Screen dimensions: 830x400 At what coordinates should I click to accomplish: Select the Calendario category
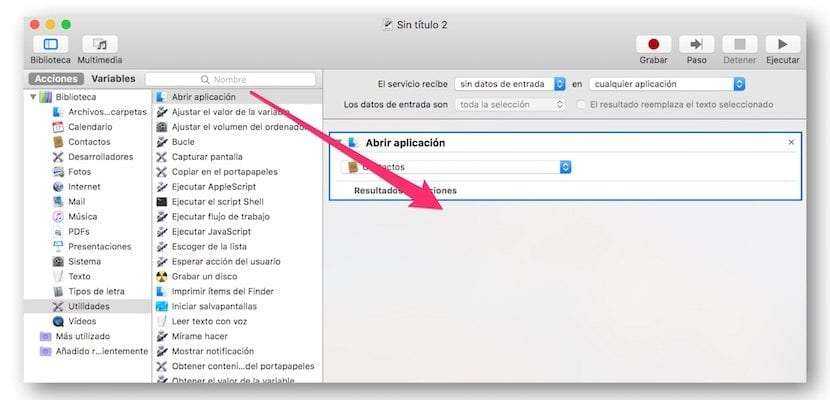click(x=90, y=127)
